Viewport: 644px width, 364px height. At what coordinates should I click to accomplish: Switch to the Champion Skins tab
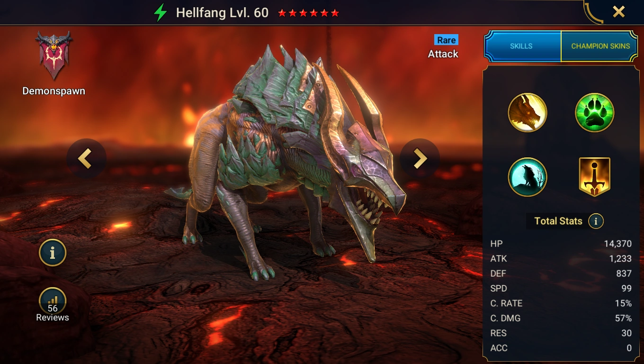600,46
